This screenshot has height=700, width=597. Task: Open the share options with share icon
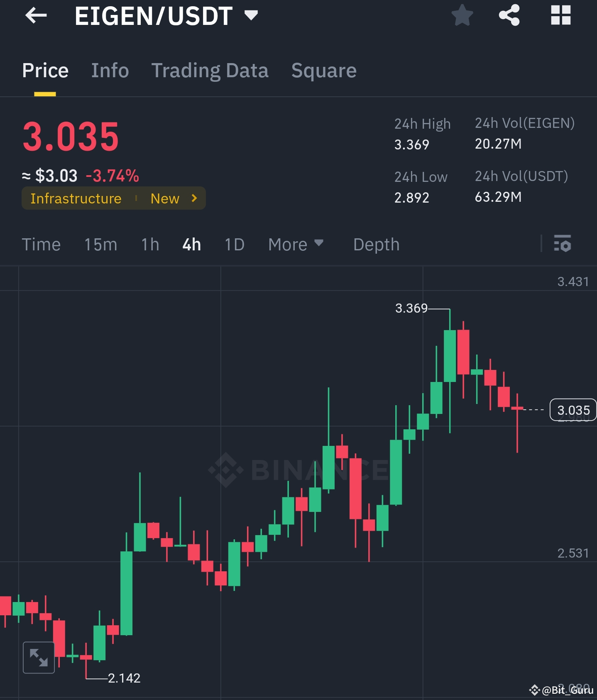coord(510,16)
